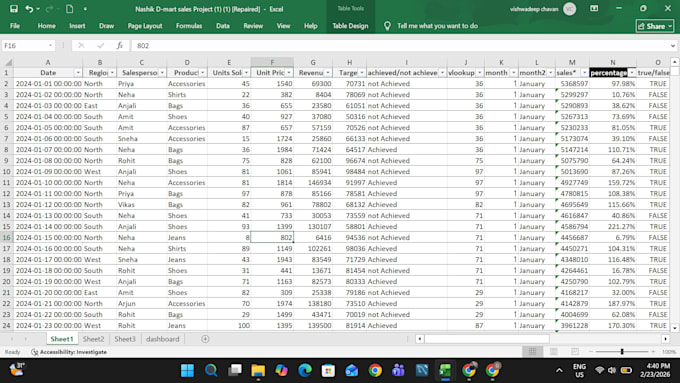The width and height of the screenshot is (680, 383).
Task: Click the Windows Start button
Action: pyautogui.click(x=187, y=370)
